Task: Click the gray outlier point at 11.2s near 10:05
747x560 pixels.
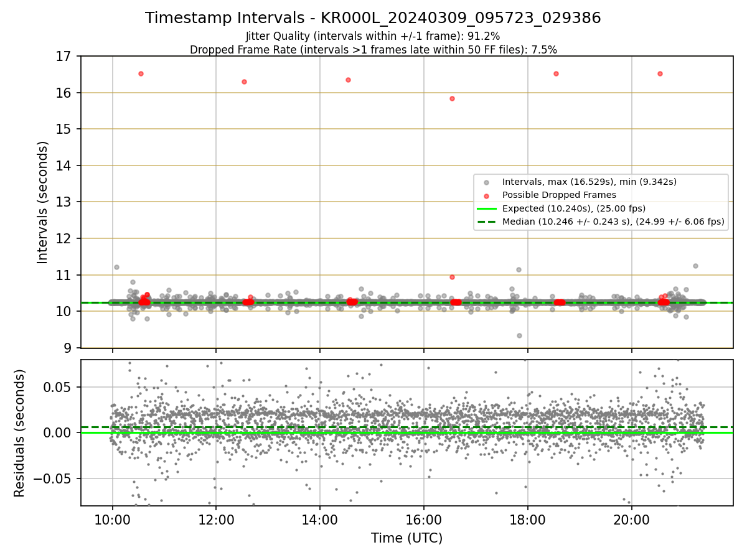Action: point(116,267)
